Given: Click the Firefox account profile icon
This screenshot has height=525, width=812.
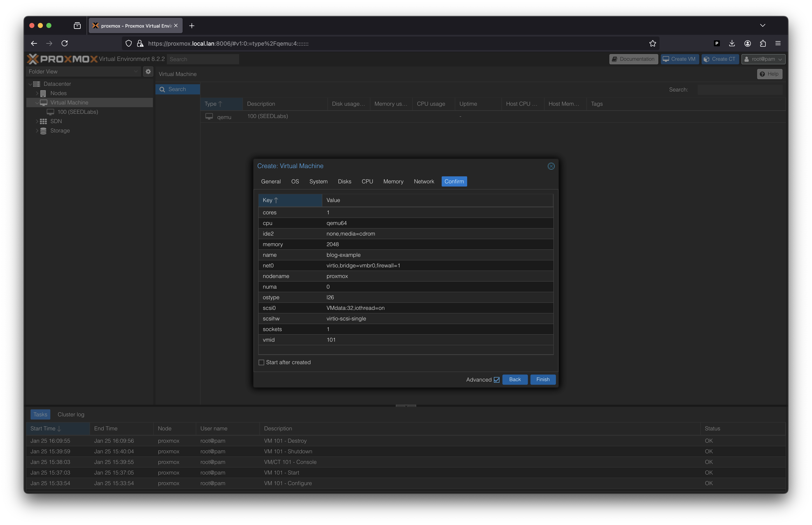Looking at the screenshot, I should 747,43.
